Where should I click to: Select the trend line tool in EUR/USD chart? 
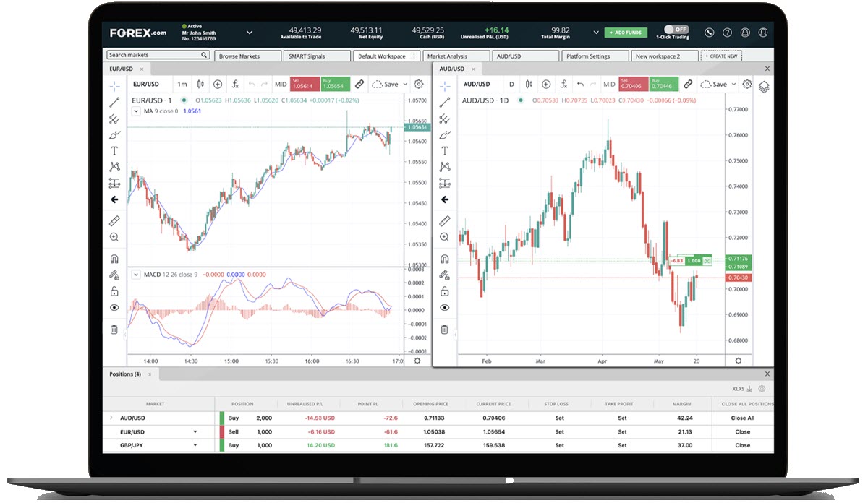click(114, 103)
